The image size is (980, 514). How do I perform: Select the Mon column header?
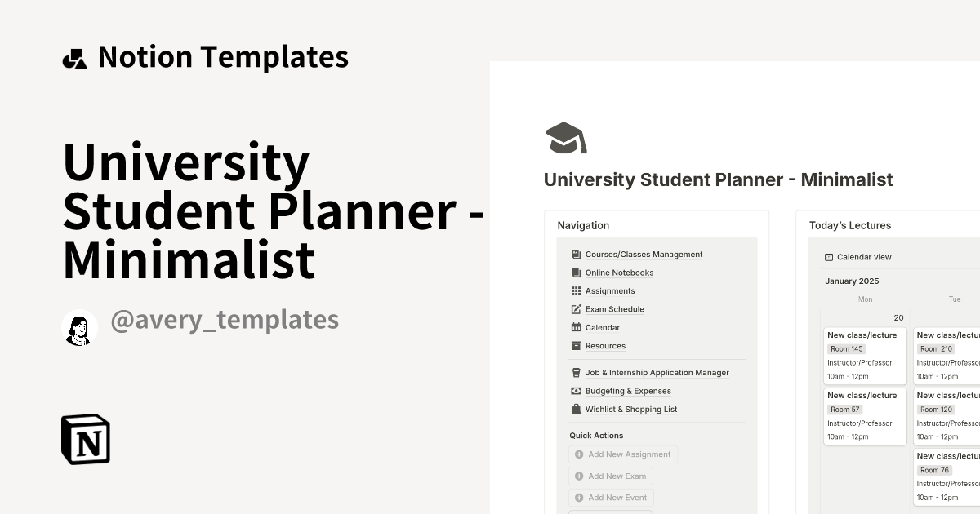pyautogui.click(x=865, y=299)
